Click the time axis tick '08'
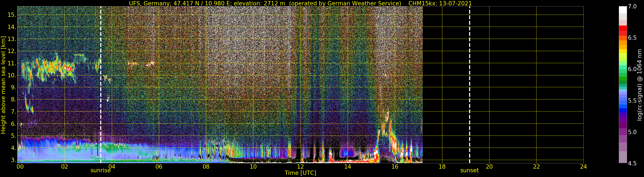644x177 pixels. [206, 166]
